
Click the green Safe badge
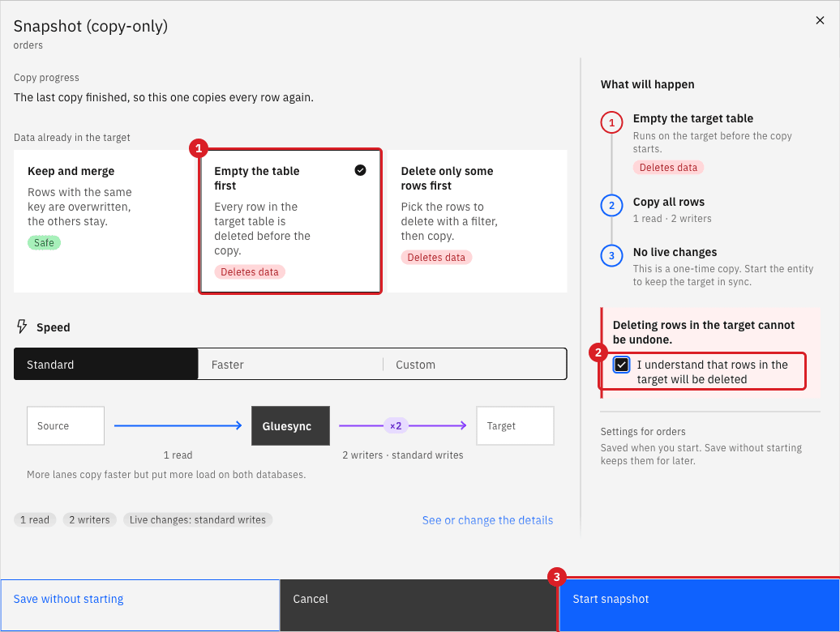tap(44, 243)
